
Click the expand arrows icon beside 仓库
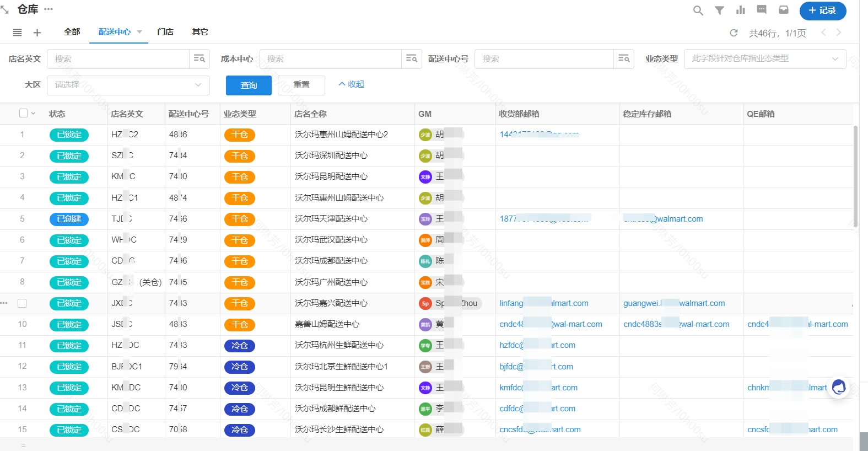tap(5, 9)
